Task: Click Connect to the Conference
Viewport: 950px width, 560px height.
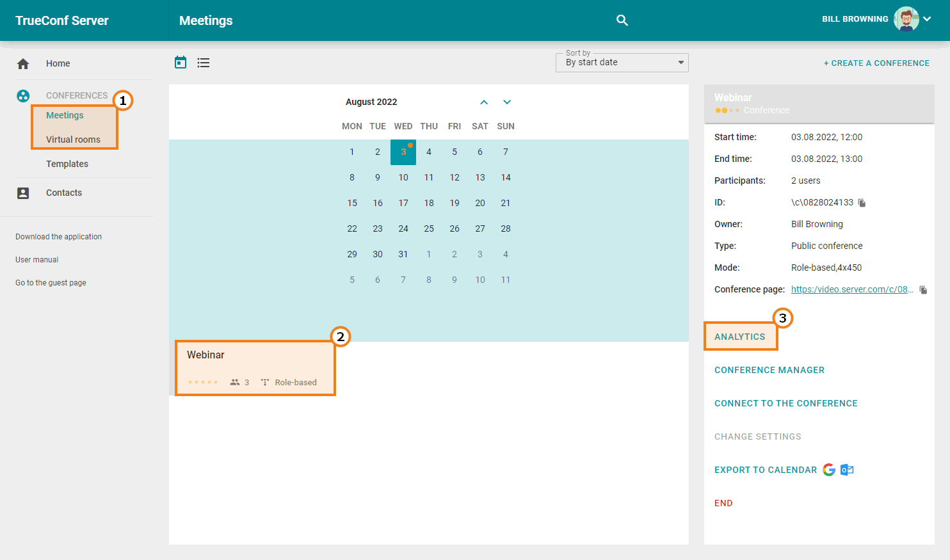Action: [x=786, y=403]
